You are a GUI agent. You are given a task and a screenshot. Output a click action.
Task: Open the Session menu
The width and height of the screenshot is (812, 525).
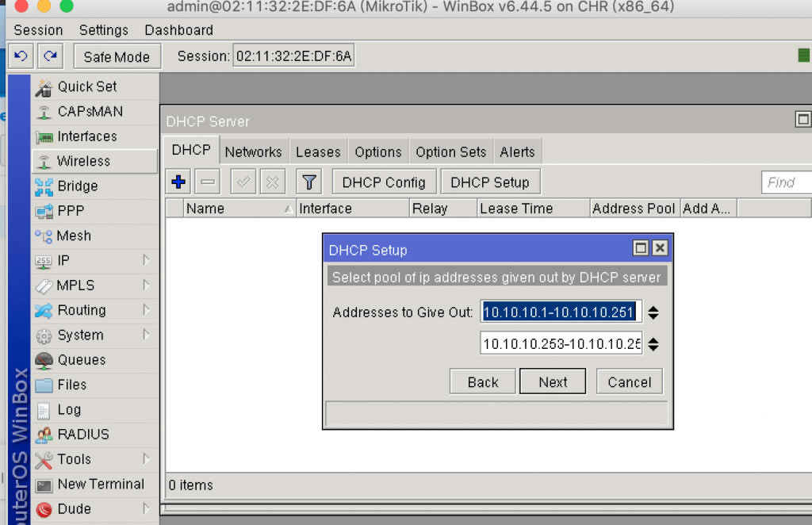click(x=38, y=30)
